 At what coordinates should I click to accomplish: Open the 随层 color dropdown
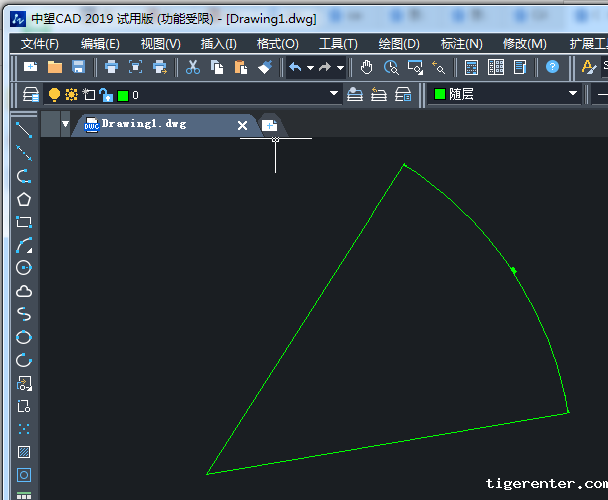(573, 94)
